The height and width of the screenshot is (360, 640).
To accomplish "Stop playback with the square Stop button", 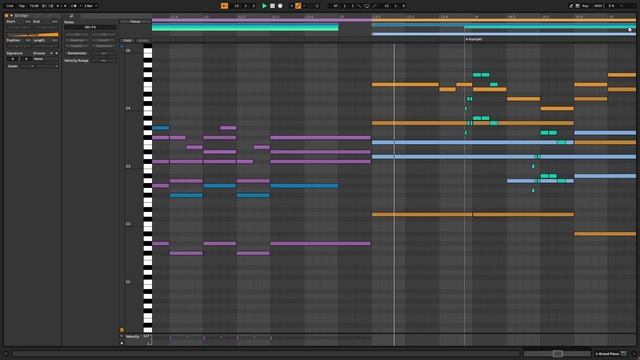I will pyautogui.click(x=272, y=6).
